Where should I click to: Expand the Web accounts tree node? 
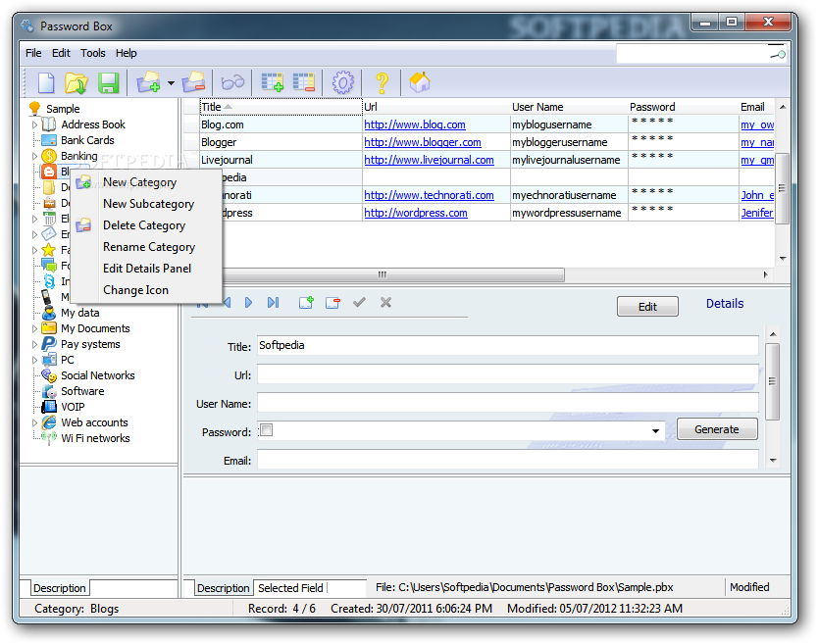point(34,422)
